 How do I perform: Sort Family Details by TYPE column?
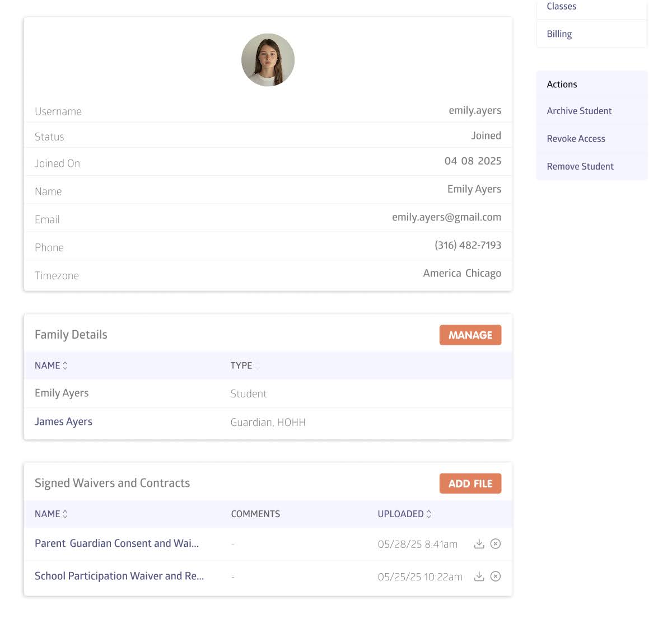[x=245, y=365]
